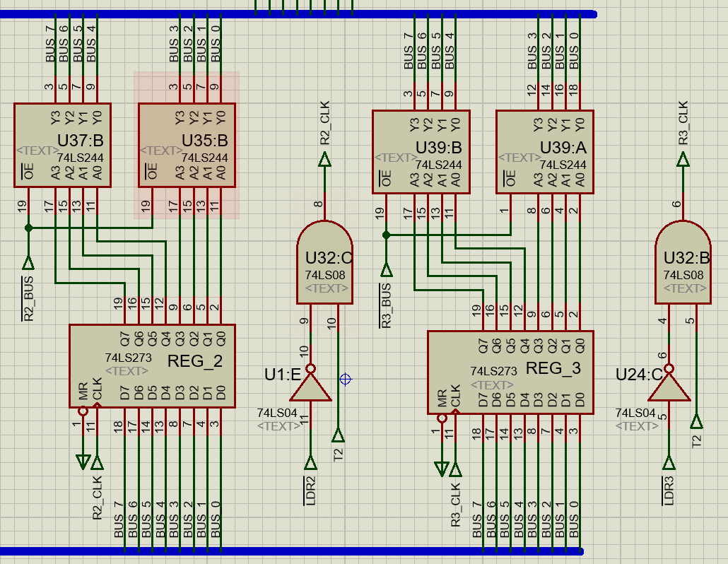
Task: Click the blue bus line at the bottom
Action: (x=292, y=551)
